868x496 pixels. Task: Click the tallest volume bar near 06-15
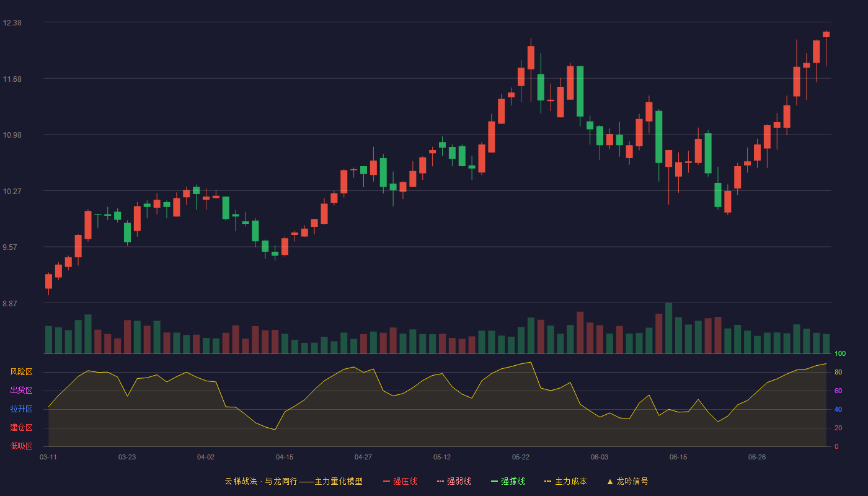[x=668, y=328]
